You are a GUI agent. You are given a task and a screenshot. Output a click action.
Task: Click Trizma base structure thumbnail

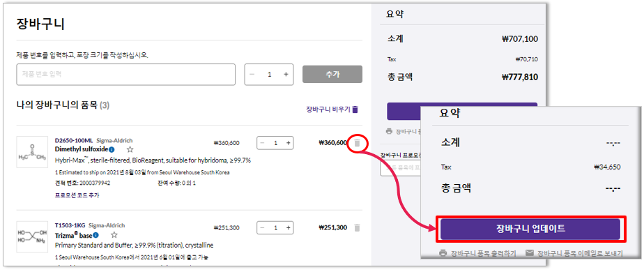pyautogui.click(x=32, y=237)
